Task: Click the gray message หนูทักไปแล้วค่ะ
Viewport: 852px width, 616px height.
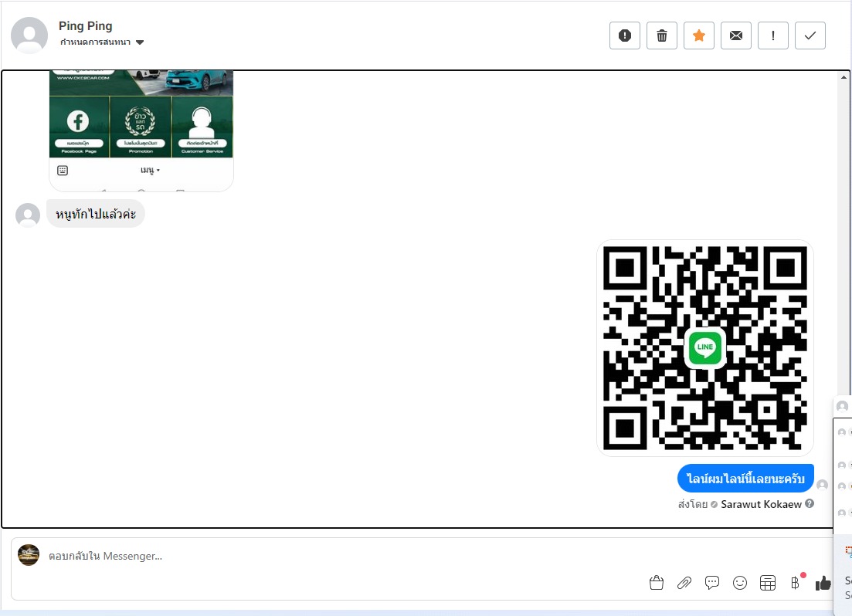Action: coord(96,214)
